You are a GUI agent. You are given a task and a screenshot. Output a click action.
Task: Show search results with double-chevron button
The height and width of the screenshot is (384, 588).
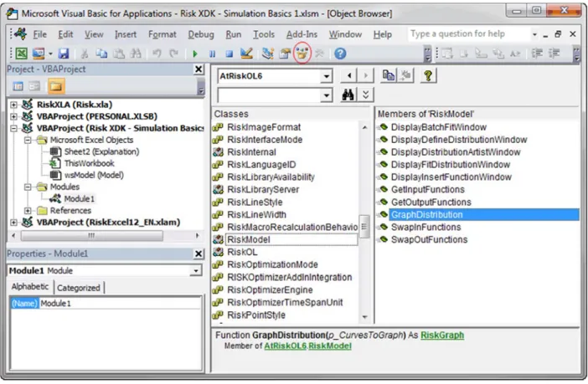[x=366, y=95]
